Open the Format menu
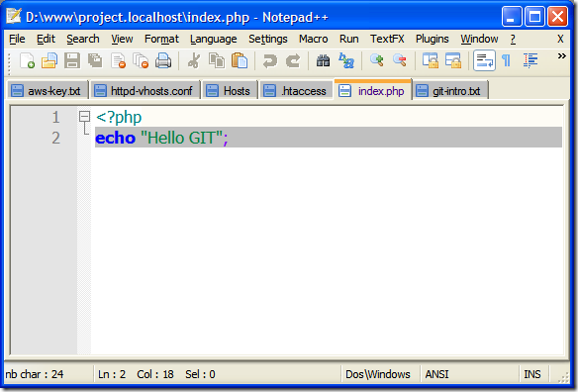578x392 pixels. (x=161, y=39)
